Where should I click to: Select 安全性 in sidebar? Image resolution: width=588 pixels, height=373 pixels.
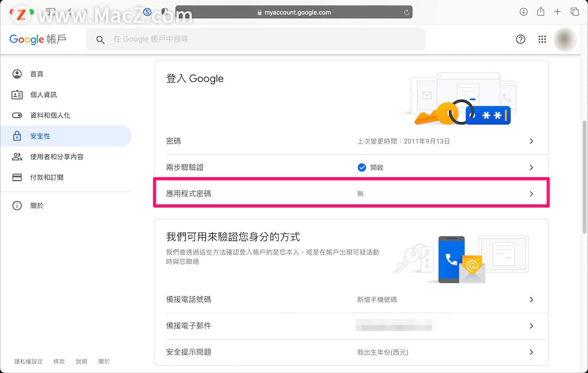coord(66,136)
